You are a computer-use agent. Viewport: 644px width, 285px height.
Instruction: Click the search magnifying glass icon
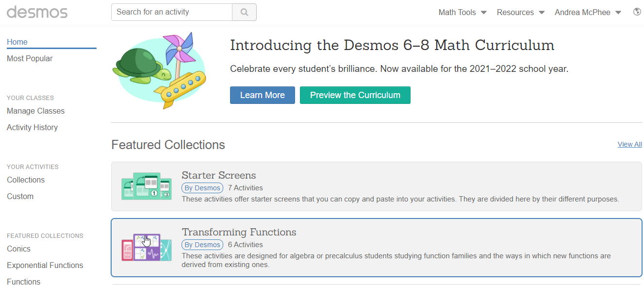click(x=244, y=12)
